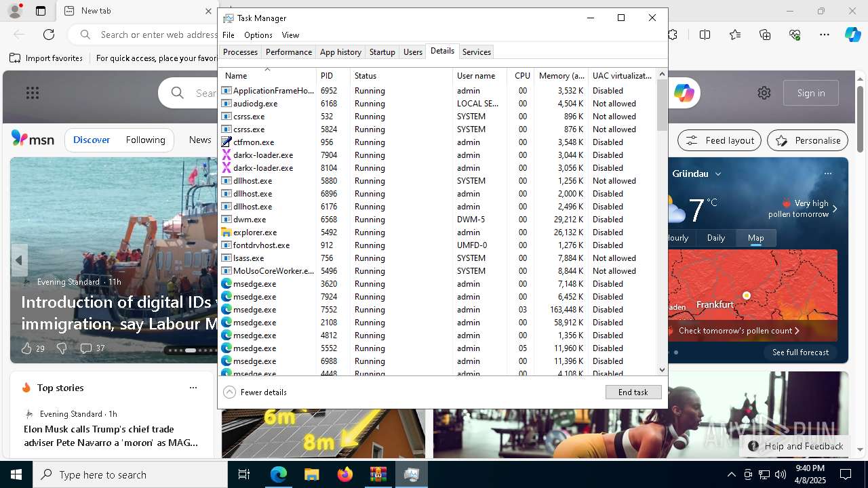Expand very high pollen tomorrow details
868x488 pixels.
coord(835,209)
